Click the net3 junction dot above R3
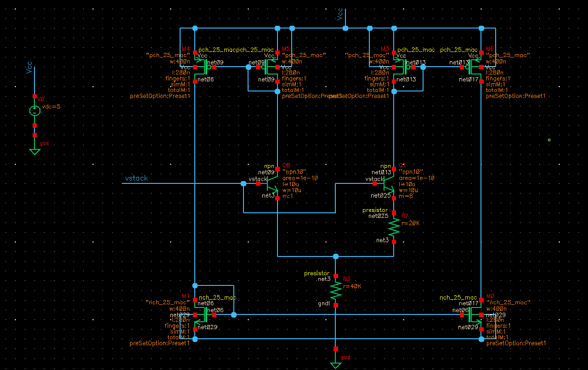This screenshot has width=588, height=370. coord(336,256)
